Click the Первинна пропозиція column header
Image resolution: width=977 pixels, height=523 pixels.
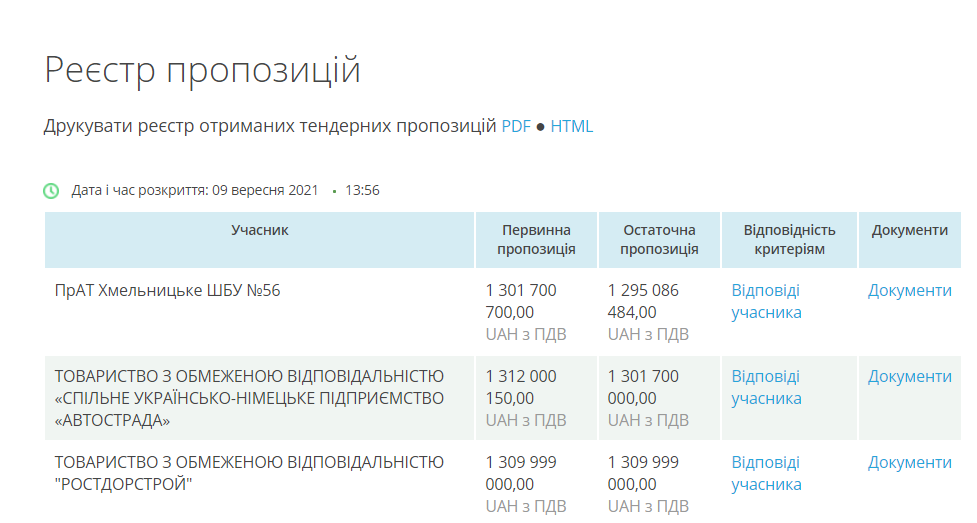pyautogui.click(x=536, y=239)
